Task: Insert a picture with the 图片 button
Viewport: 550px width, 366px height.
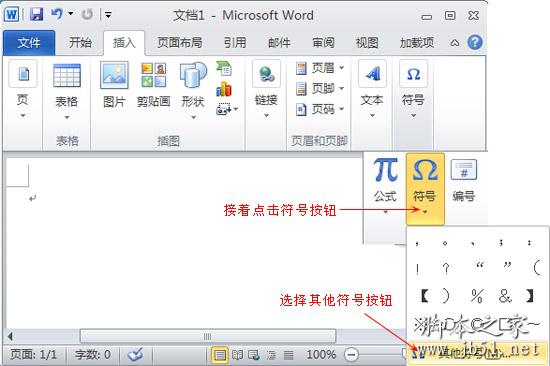Action: tap(114, 84)
